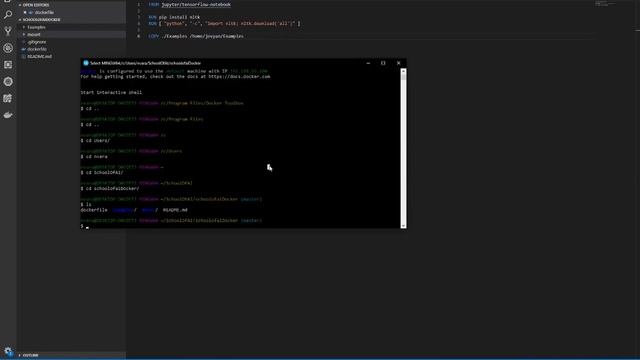Click the docs.docker.com URL in terminal
This screenshot has width=640, height=360.
tap(239, 77)
